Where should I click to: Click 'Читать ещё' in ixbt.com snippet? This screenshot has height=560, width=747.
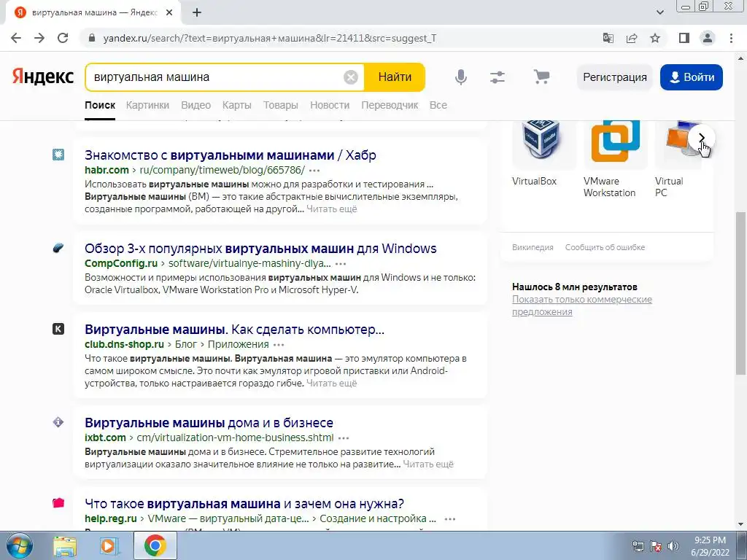point(428,464)
